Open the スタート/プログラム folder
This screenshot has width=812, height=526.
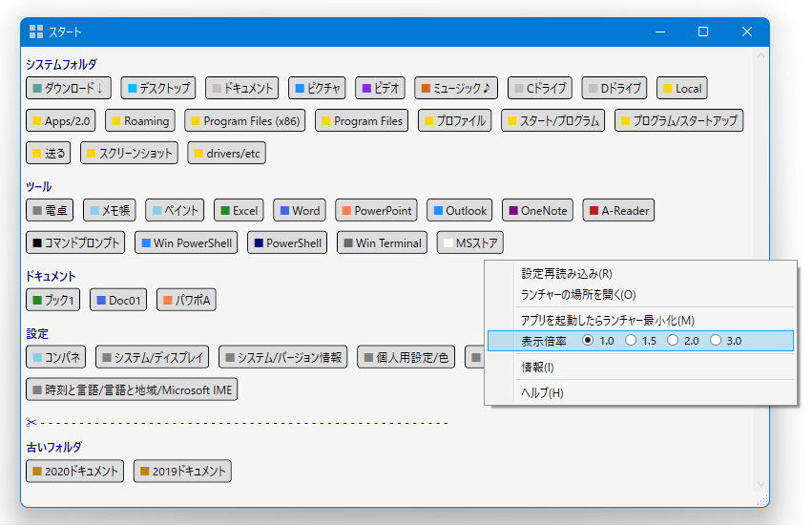click(x=552, y=120)
